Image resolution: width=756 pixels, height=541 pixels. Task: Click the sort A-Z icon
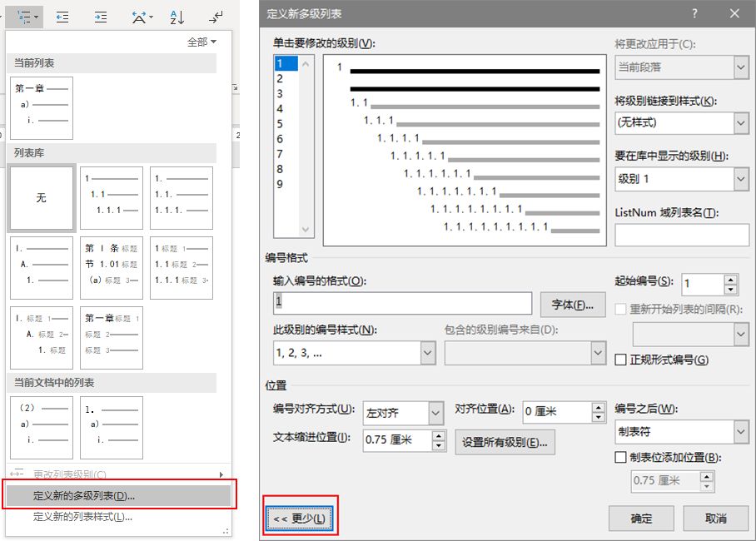click(177, 17)
